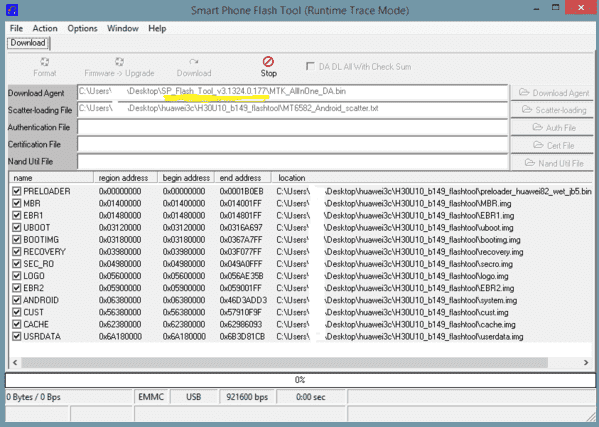Uncheck the LOGO partition checkbox
This screenshot has width=599, height=427.
[x=16, y=276]
